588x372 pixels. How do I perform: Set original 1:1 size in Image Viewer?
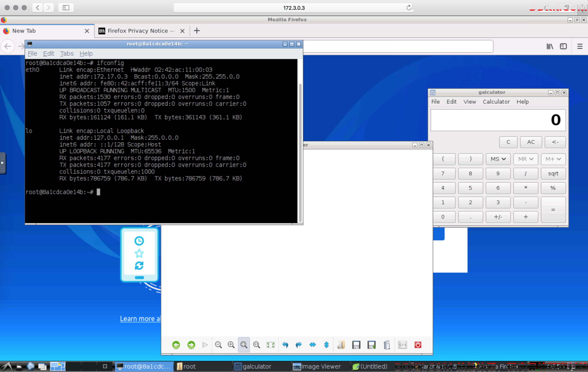tap(257, 345)
